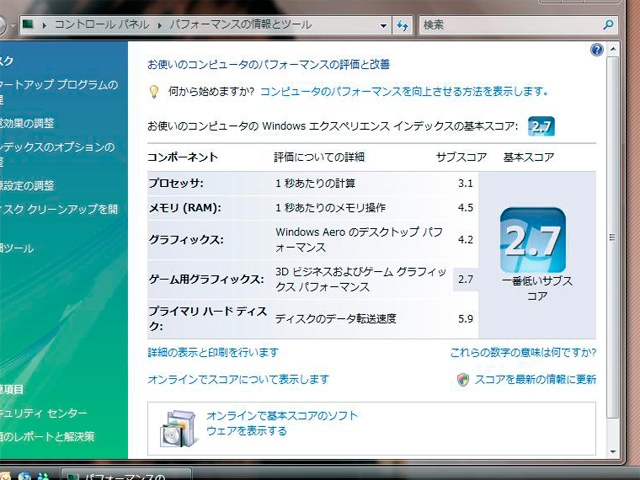Open コンピュータのパフォーマンスを向上させる方法 link
This screenshot has width=640, height=480.
[x=404, y=91]
